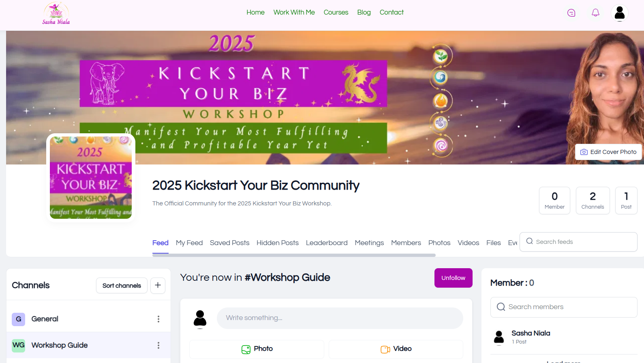Click the community profile thumbnail image
The image size is (644, 363).
(x=91, y=178)
